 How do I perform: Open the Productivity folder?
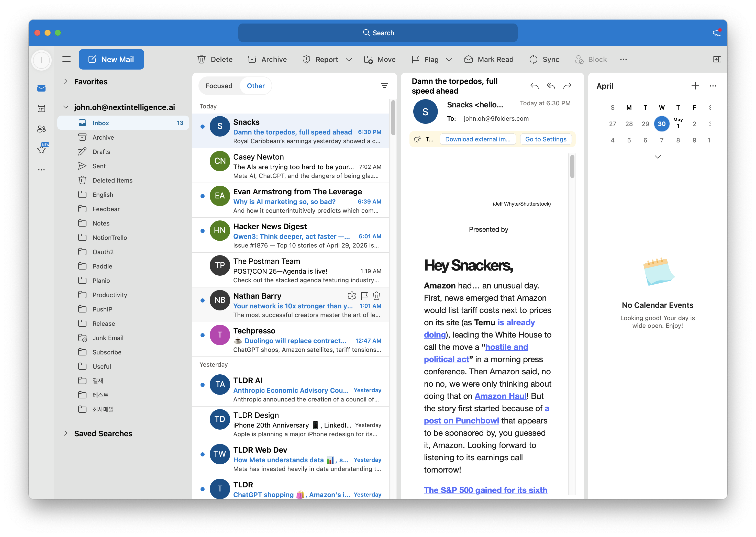click(123, 295)
